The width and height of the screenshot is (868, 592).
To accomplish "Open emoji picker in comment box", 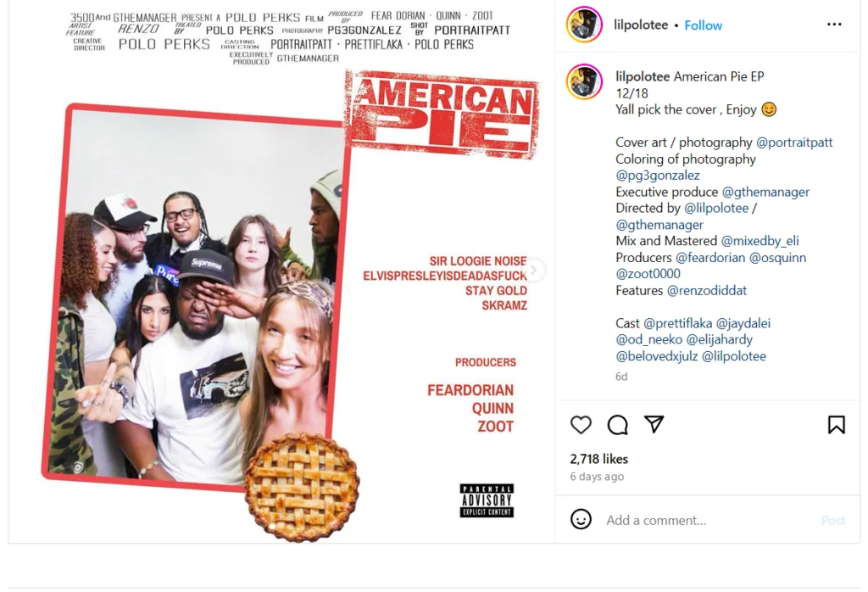I will [x=581, y=519].
